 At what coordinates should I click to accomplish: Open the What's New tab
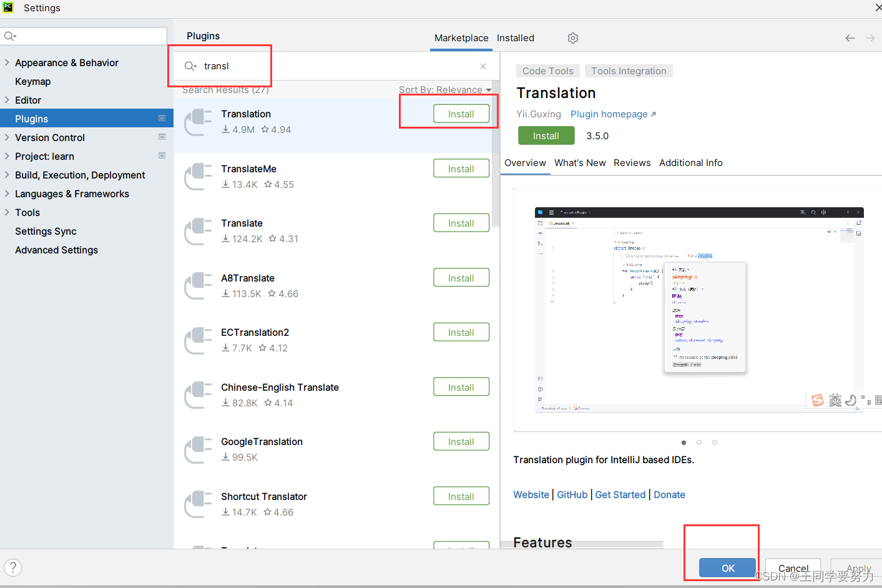coord(580,163)
